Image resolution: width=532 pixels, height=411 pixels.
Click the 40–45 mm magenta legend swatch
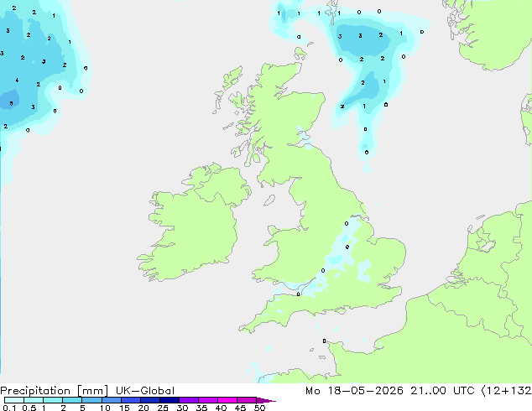click(x=227, y=400)
